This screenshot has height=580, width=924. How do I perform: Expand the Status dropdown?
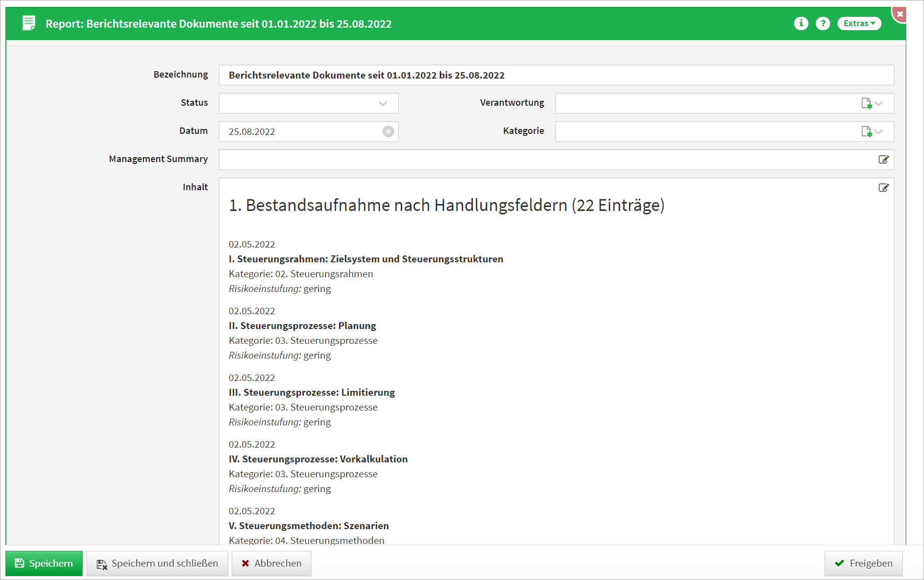click(382, 103)
